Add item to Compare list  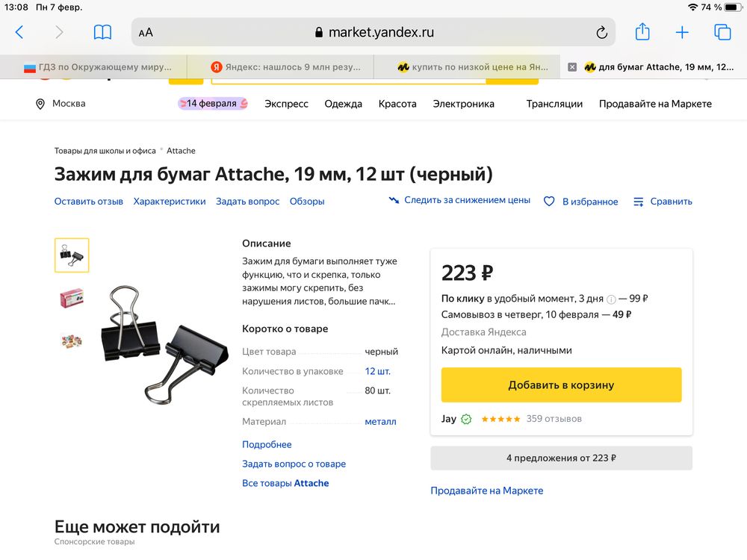[663, 202]
